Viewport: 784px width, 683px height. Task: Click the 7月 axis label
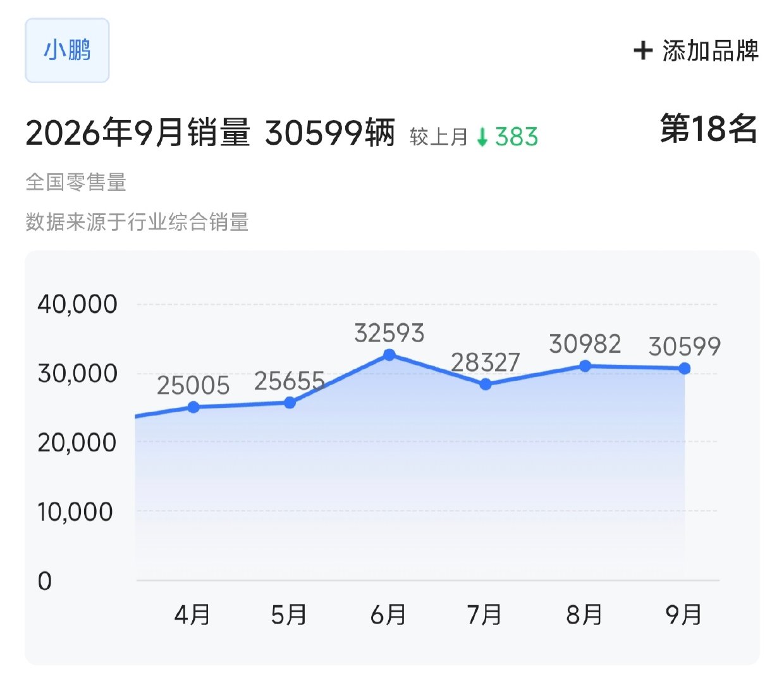tap(484, 614)
